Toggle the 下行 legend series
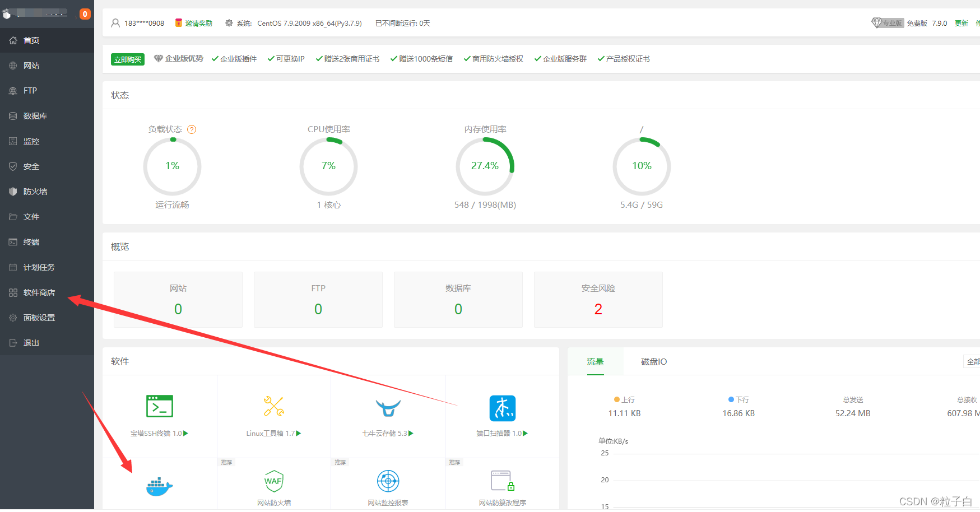Screen dimensions: 980x512 click(x=739, y=400)
